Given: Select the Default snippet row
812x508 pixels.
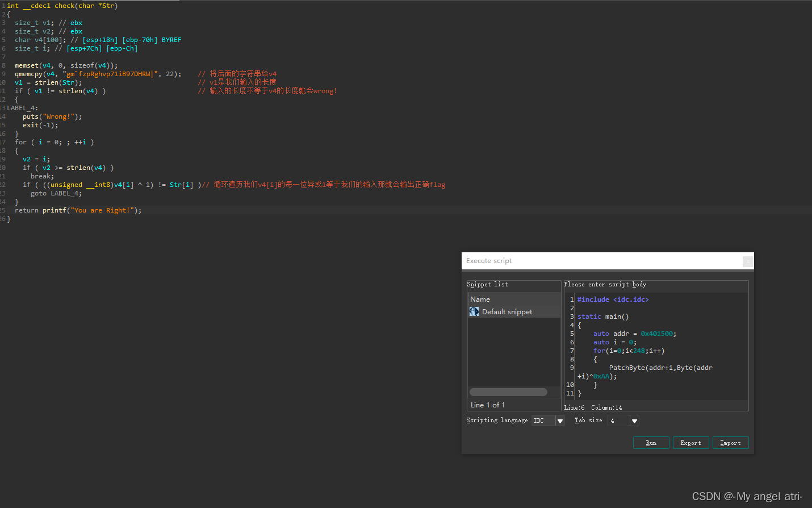Looking at the screenshot, I should (x=514, y=311).
